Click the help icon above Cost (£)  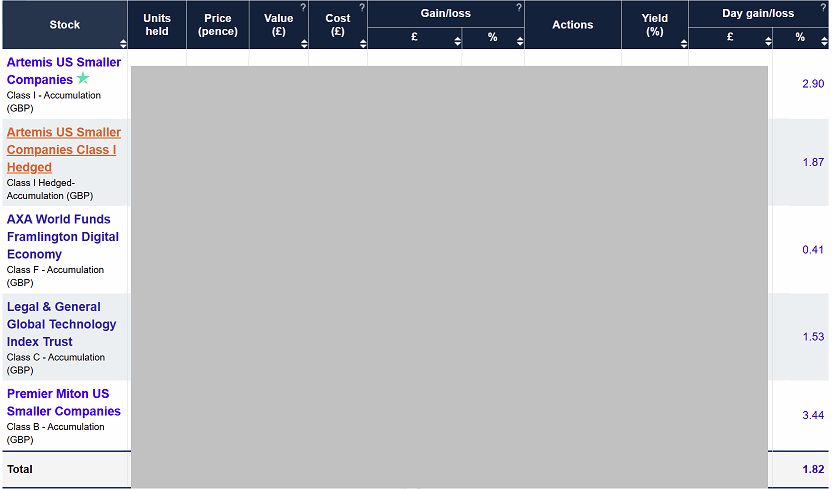point(362,8)
